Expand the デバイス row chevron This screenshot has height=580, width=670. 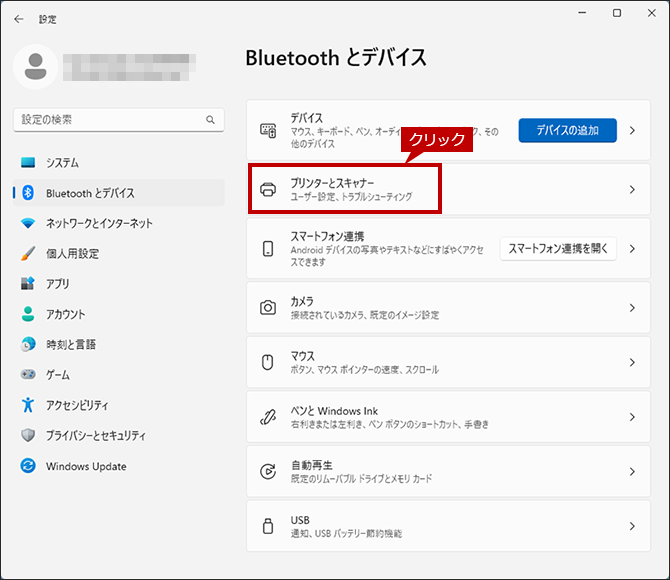(x=632, y=130)
